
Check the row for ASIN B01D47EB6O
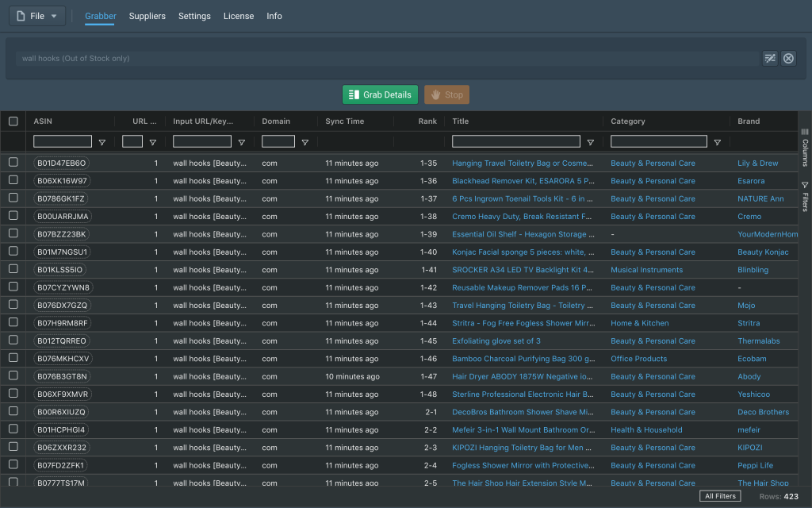pos(13,162)
